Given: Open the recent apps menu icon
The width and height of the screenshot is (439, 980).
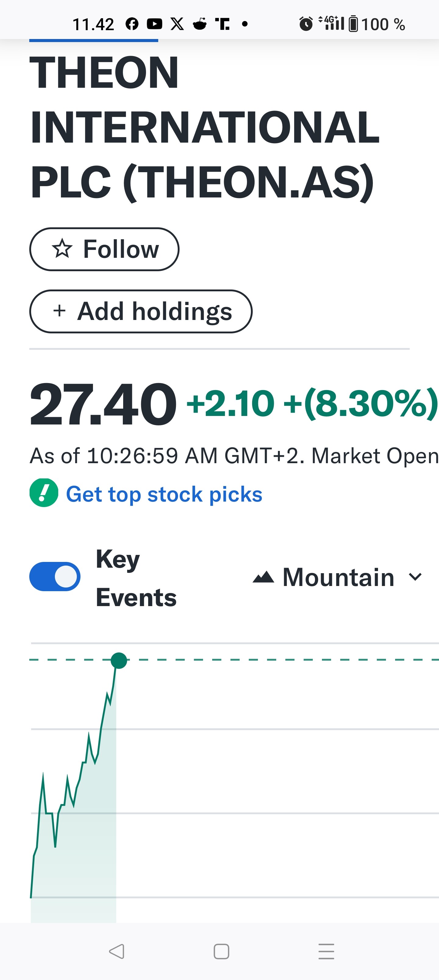Looking at the screenshot, I should (326, 951).
